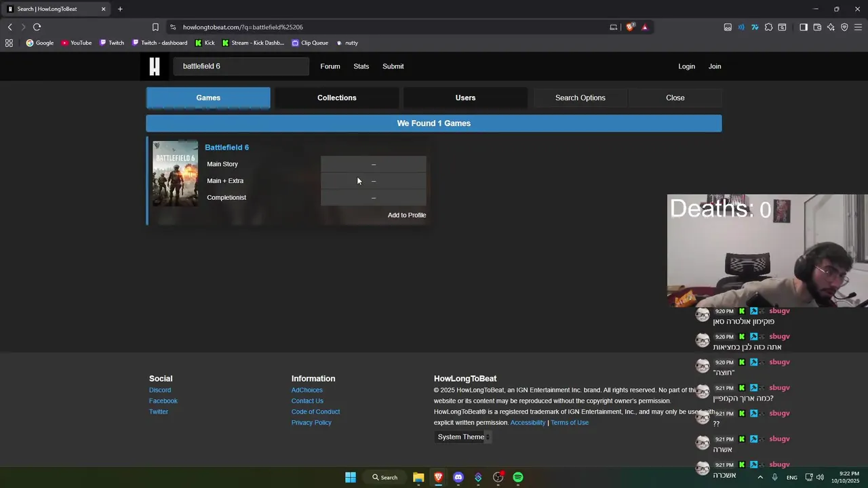This screenshot has width=868, height=488.
Task: Open Search Options
Action: (x=580, y=98)
